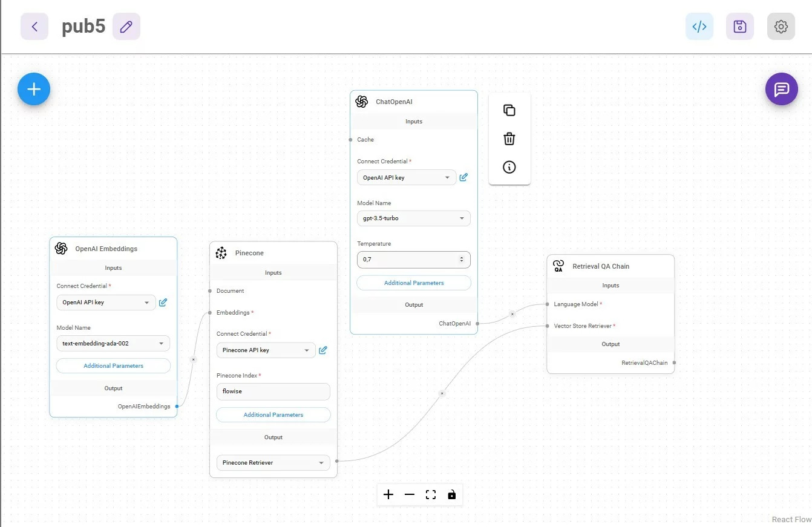Click the OpenAIEmbeddings output handle
The image size is (812, 527).
[177, 407]
